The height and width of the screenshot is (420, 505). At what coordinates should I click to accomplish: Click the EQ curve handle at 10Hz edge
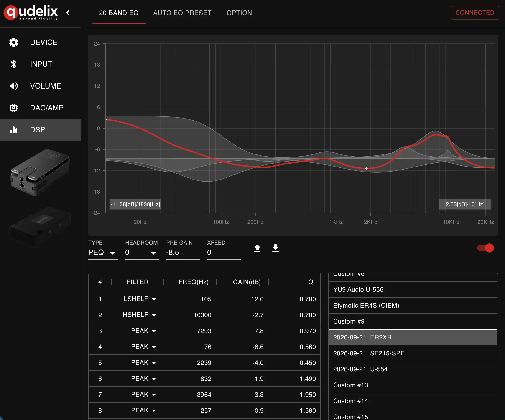[x=106, y=119]
